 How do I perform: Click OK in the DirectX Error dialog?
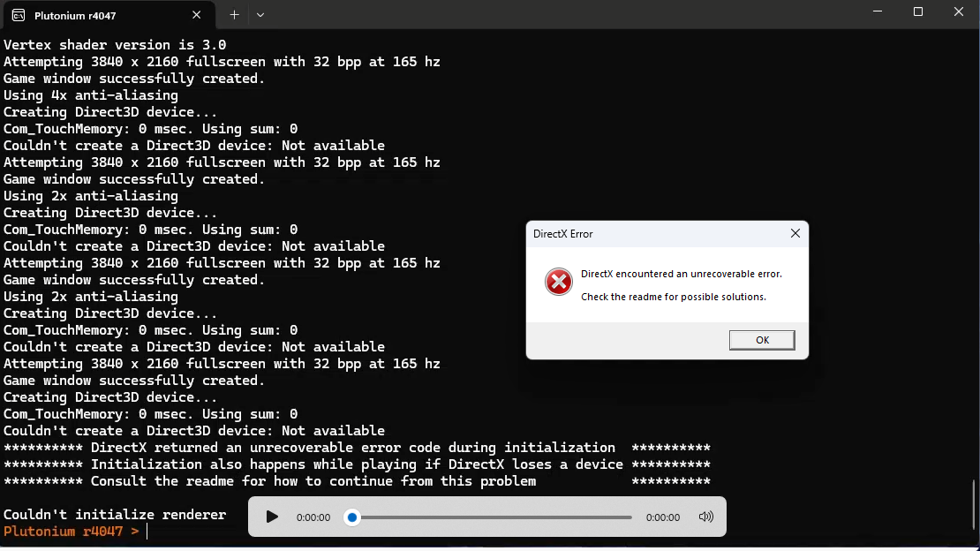click(762, 340)
